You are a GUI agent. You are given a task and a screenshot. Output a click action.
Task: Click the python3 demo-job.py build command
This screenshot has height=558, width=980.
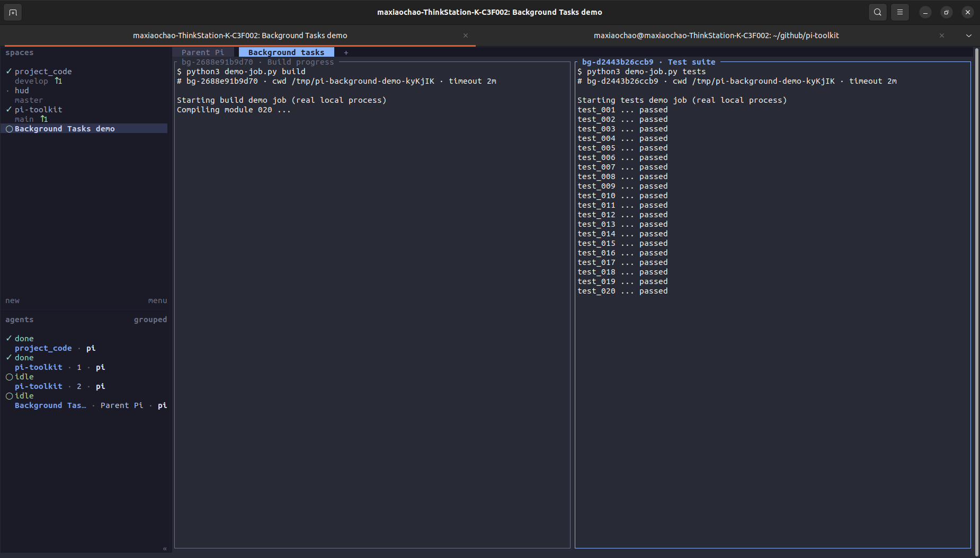coord(246,72)
